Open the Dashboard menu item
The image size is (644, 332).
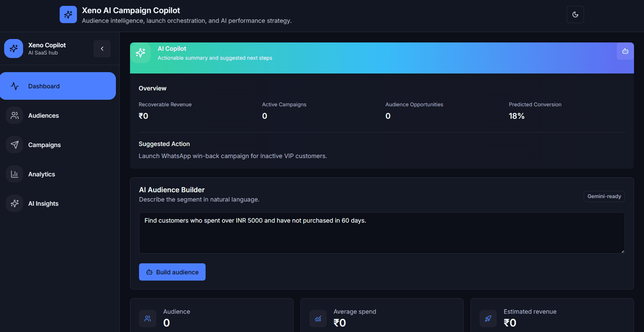pyautogui.click(x=58, y=86)
